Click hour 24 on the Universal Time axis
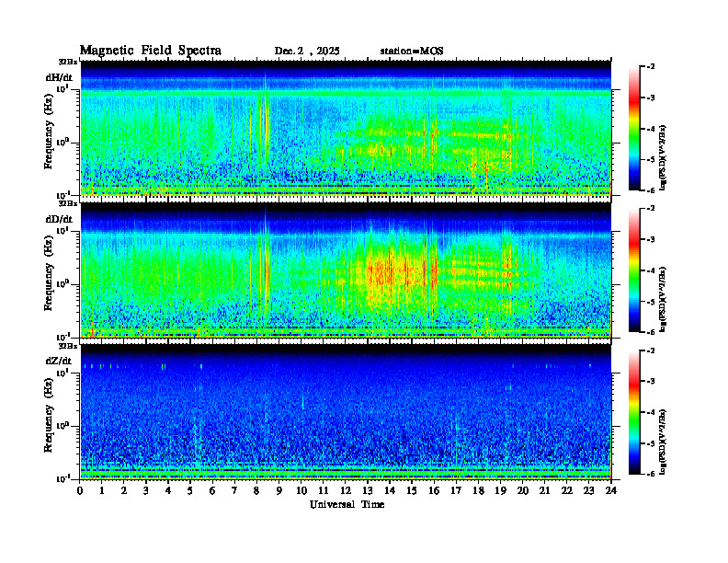 click(x=611, y=490)
